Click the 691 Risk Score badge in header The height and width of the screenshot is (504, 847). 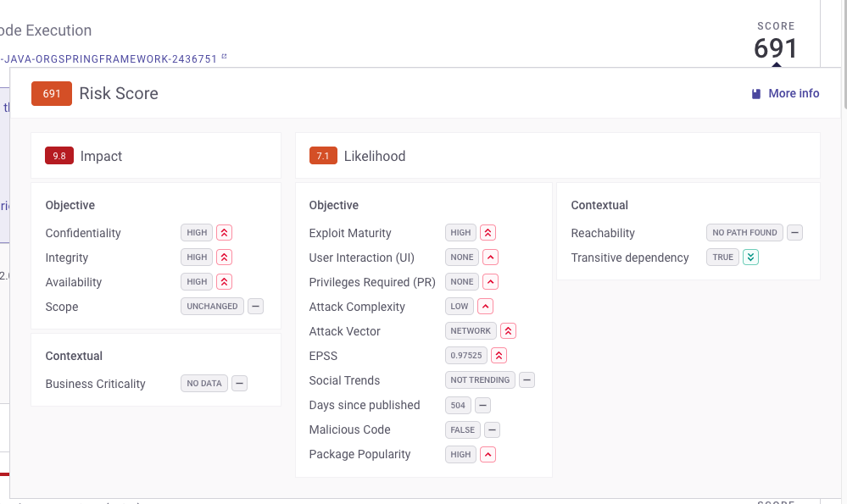(x=52, y=93)
